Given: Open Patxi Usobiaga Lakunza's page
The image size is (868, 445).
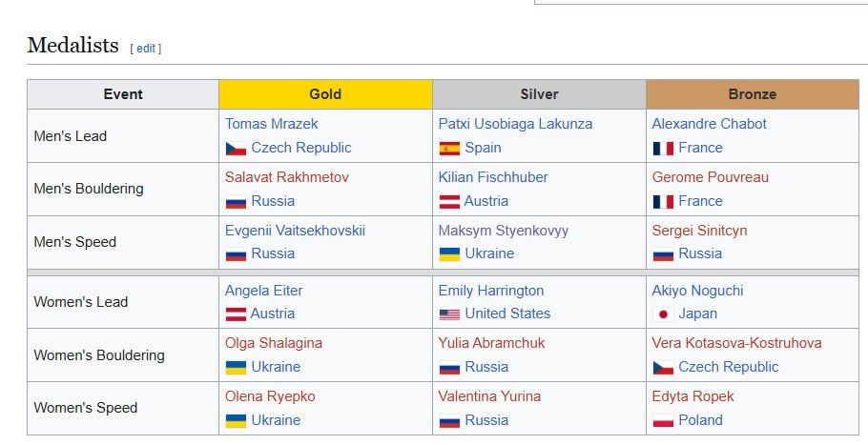Looking at the screenshot, I should click(x=515, y=124).
